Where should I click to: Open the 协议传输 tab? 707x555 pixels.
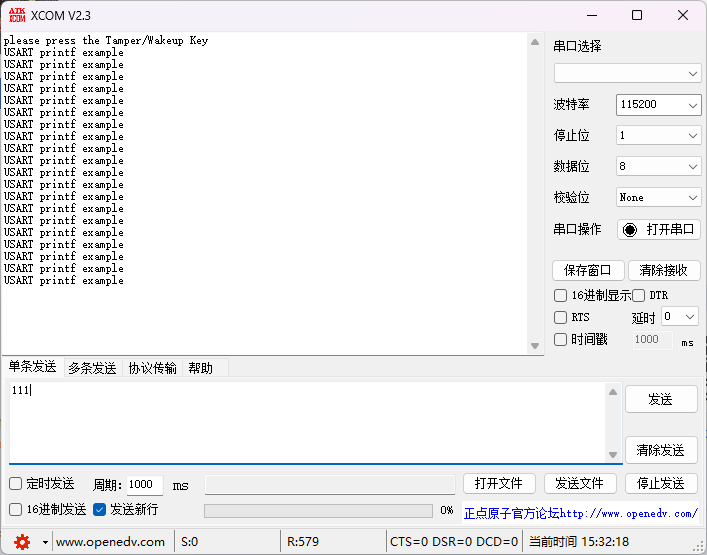(152, 368)
